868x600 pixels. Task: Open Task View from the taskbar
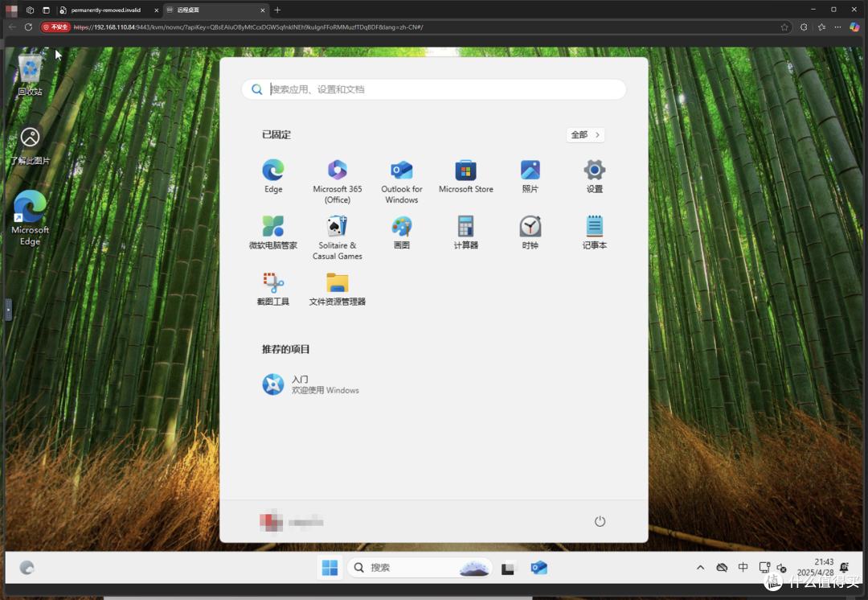508,567
